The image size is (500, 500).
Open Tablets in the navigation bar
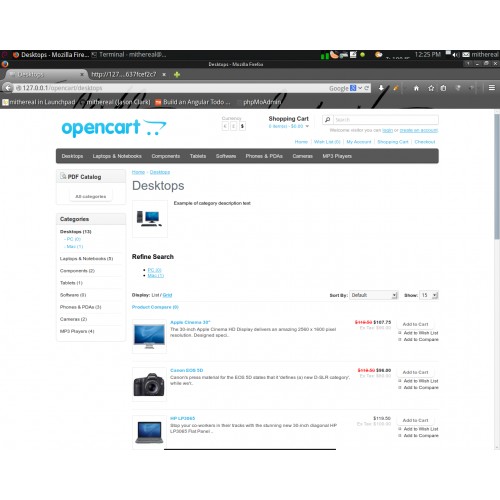tap(198, 156)
